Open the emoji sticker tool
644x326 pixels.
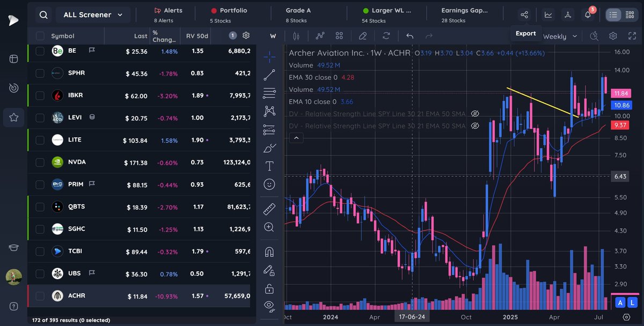[x=269, y=184]
